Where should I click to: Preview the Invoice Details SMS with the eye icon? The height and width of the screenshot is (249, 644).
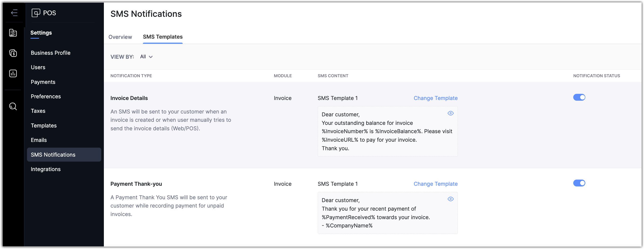450,113
